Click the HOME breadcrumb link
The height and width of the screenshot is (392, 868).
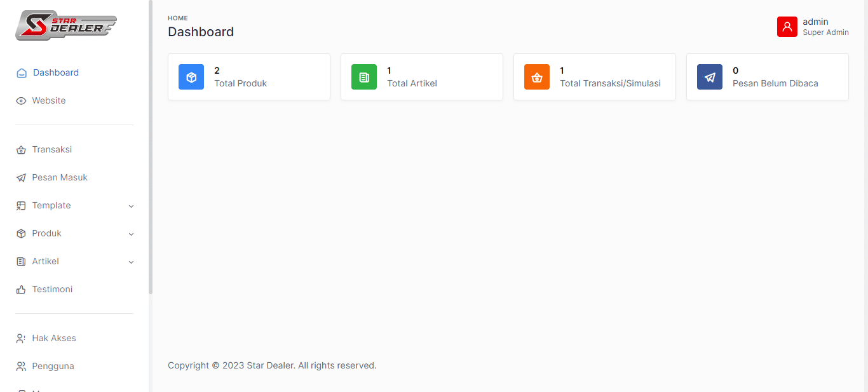tap(178, 18)
